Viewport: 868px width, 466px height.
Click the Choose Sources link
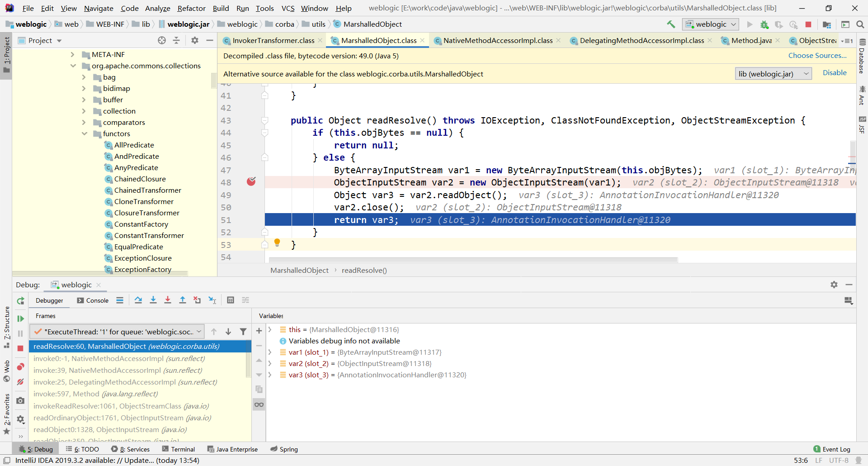tap(817, 55)
